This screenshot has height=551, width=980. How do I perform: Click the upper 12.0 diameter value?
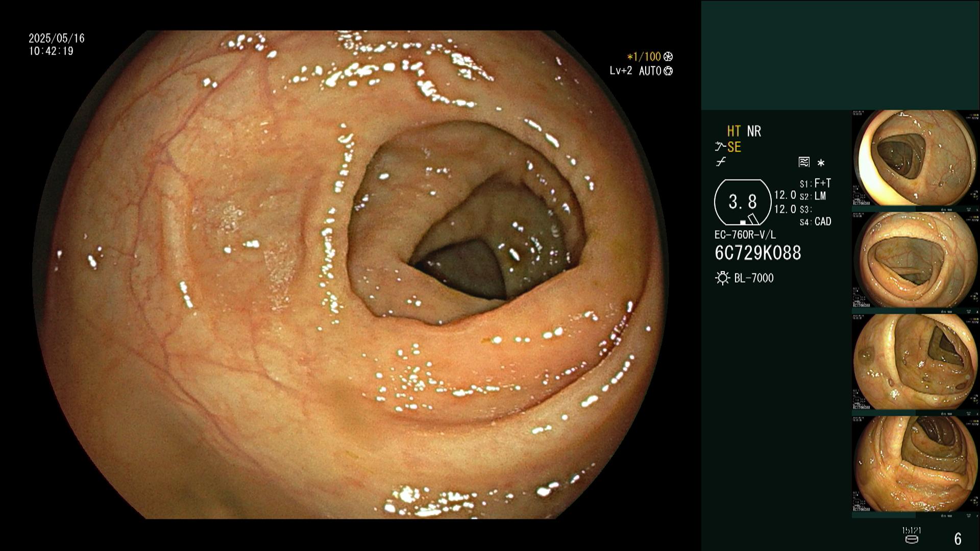click(785, 195)
